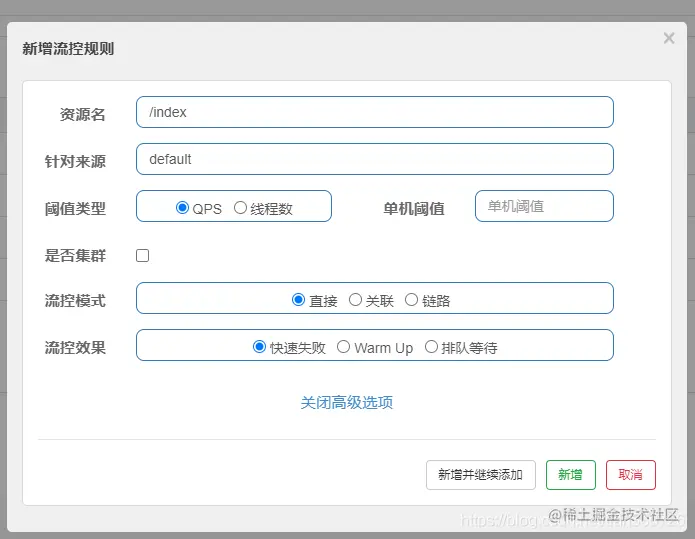Enable the 是否集群 checkbox
695x539 pixels.
142,255
